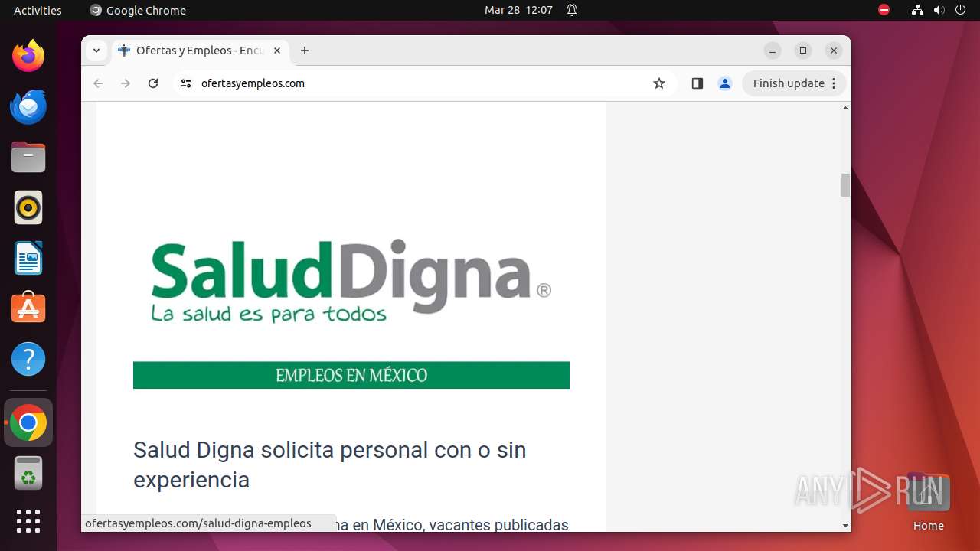Click the page scrollbar down arrow
This screenshot has height=551, width=980.
point(845,526)
